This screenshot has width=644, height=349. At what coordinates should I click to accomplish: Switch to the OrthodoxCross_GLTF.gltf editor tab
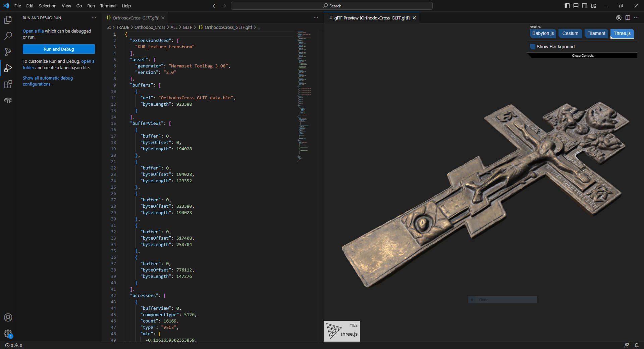(x=135, y=18)
